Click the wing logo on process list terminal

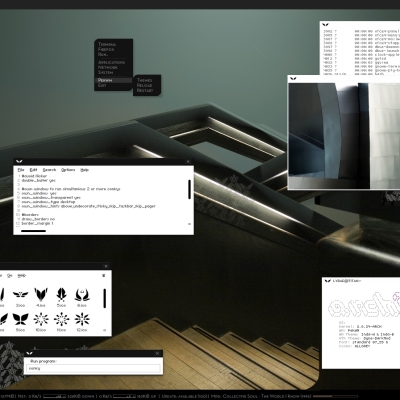[325, 25]
